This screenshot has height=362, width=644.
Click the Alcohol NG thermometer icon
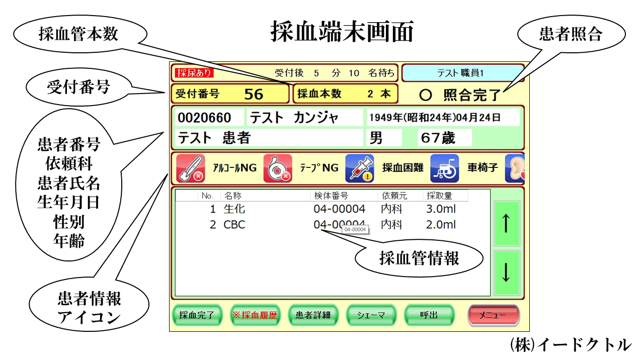[191, 168]
